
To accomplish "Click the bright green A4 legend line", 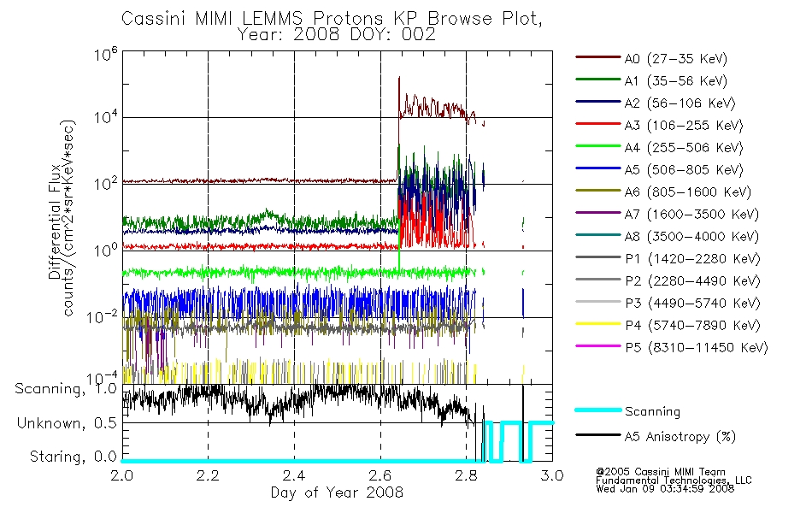I will [597, 146].
